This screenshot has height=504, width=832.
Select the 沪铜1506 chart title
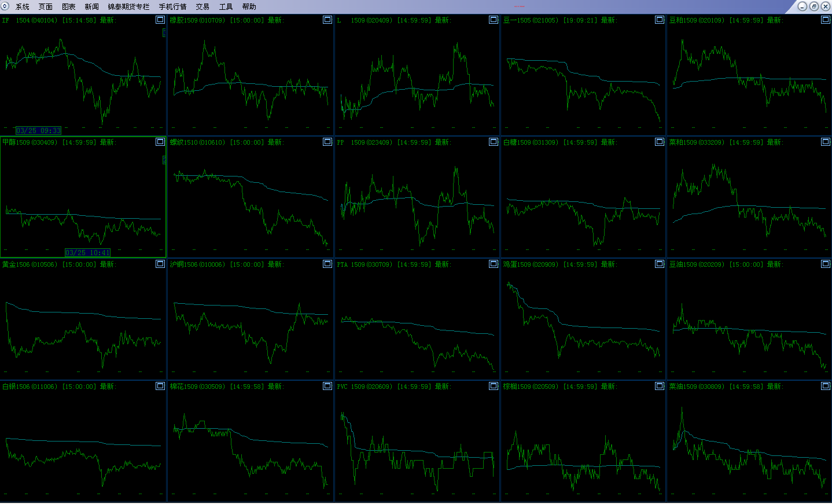pos(197,264)
